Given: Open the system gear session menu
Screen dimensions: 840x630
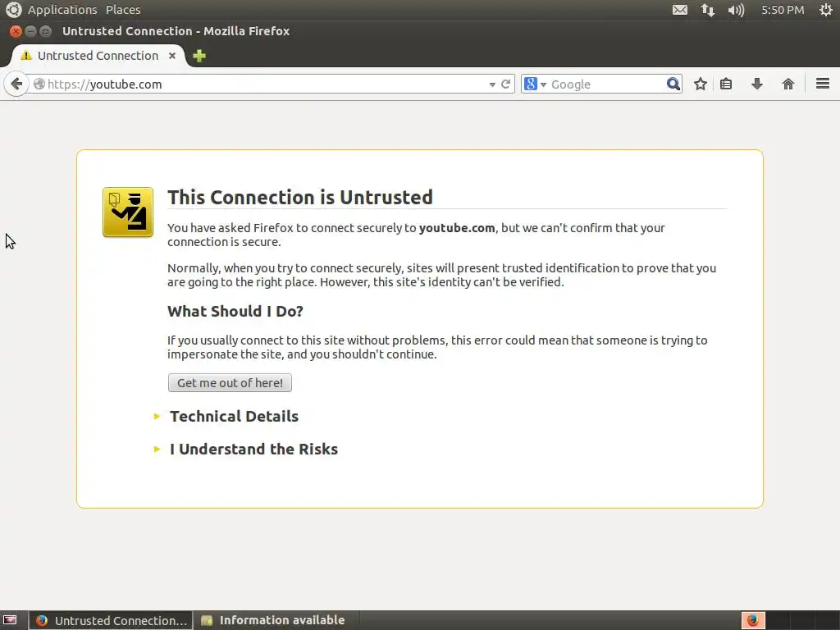Looking at the screenshot, I should pos(825,10).
